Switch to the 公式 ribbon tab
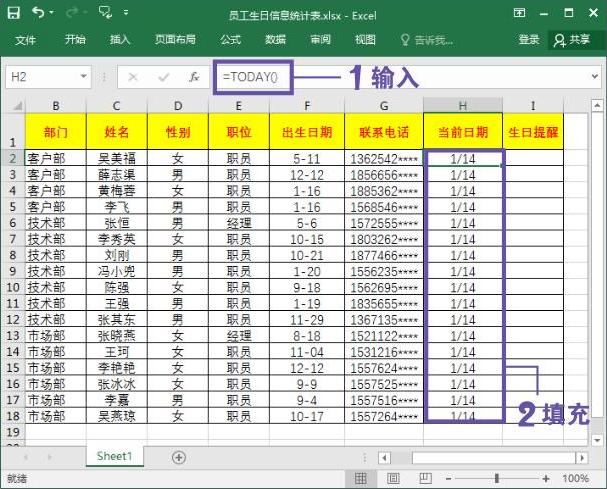Viewport: 607px width, 489px height. click(x=231, y=39)
